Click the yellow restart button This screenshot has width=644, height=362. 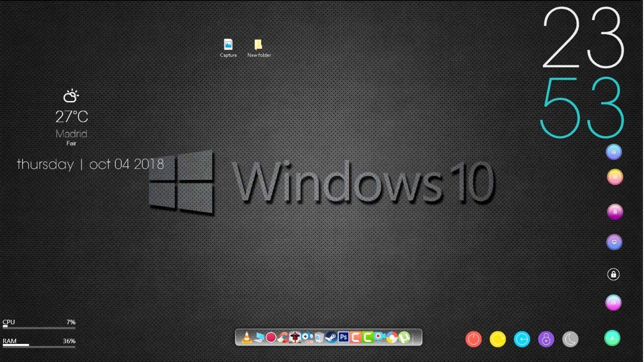(498, 339)
